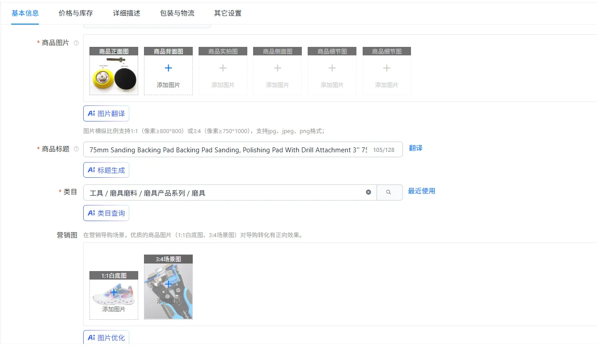
Task: Search categories with the magnifier button
Action: (390, 192)
